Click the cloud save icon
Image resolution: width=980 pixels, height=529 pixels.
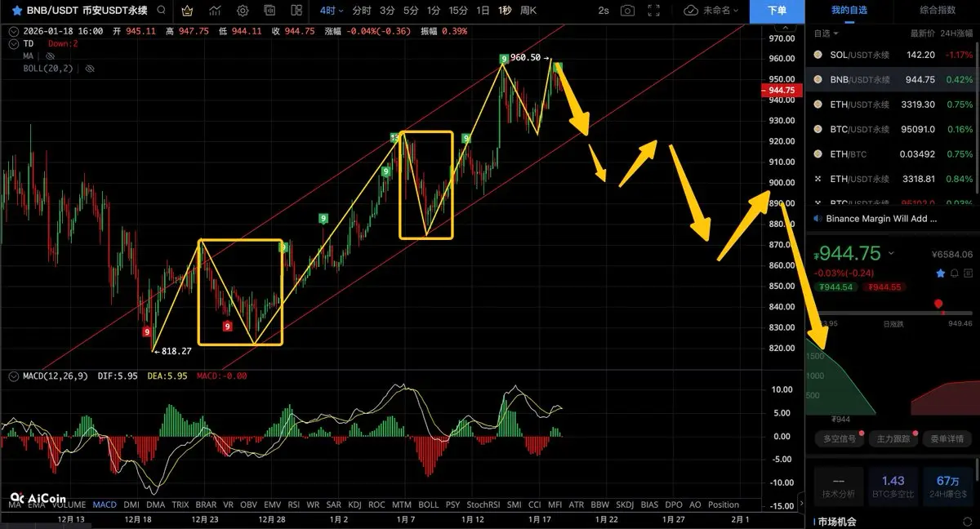click(691, 11)
